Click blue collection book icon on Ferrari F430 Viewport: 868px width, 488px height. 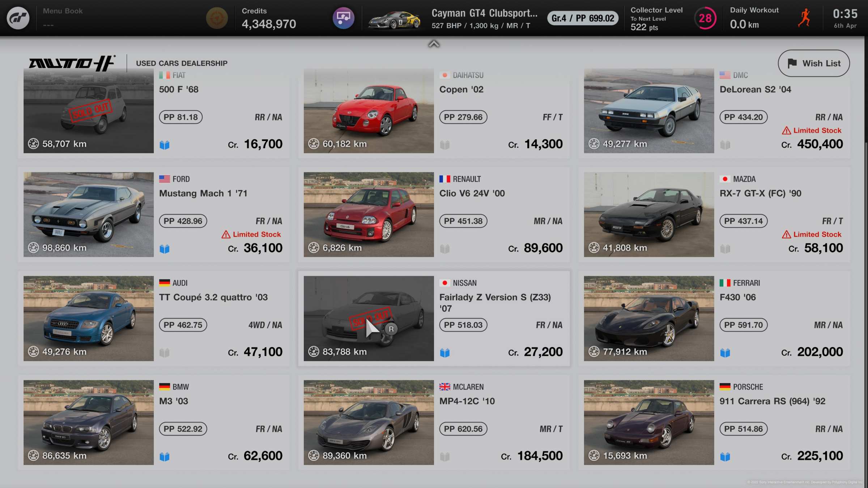pyautogui.click(x=725, y=352)
